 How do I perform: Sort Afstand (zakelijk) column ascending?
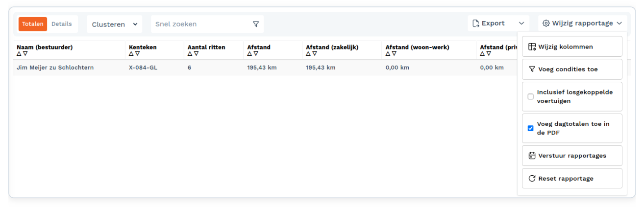(x=308, y=54)
